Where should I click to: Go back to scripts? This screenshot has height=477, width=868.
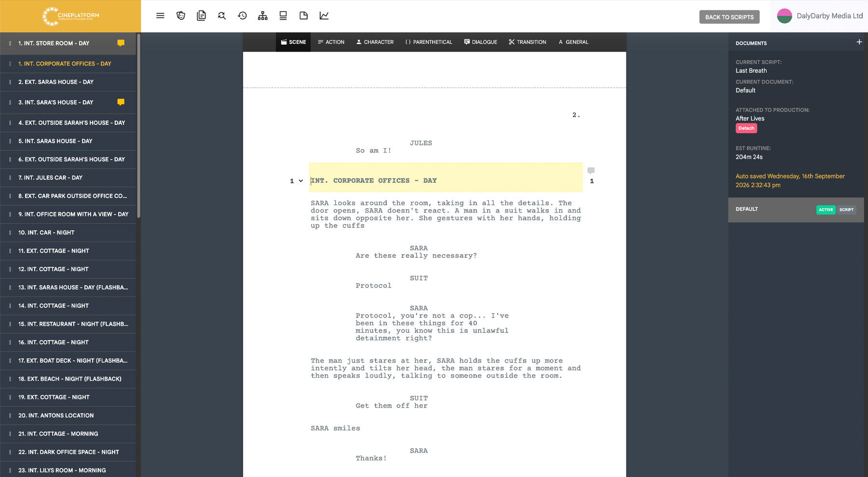point(729,17)
